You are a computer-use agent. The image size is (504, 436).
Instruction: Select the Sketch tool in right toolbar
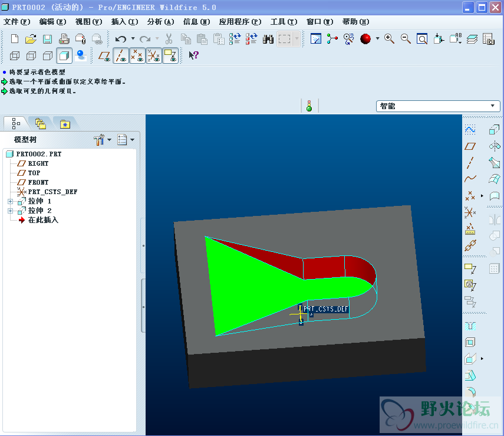pos(470,130)
